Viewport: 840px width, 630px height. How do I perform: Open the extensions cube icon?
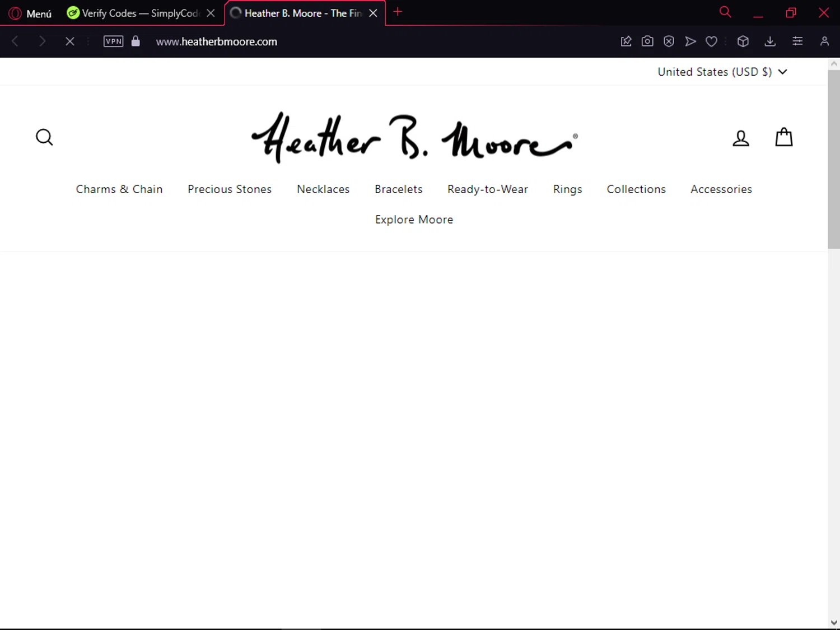pyautogui.click(x=743, y=41)
